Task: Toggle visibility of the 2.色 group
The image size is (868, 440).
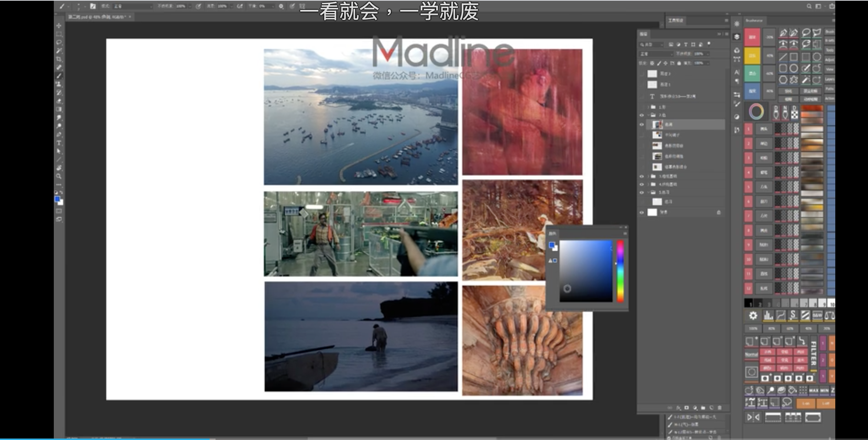Action: point(642,115)
